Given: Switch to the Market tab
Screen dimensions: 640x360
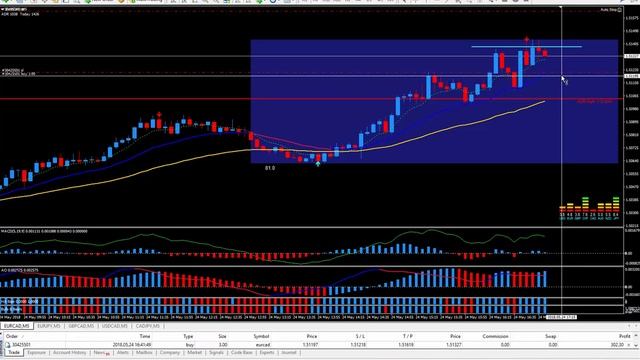Looking at the screenshot, I should coord(194,352).
